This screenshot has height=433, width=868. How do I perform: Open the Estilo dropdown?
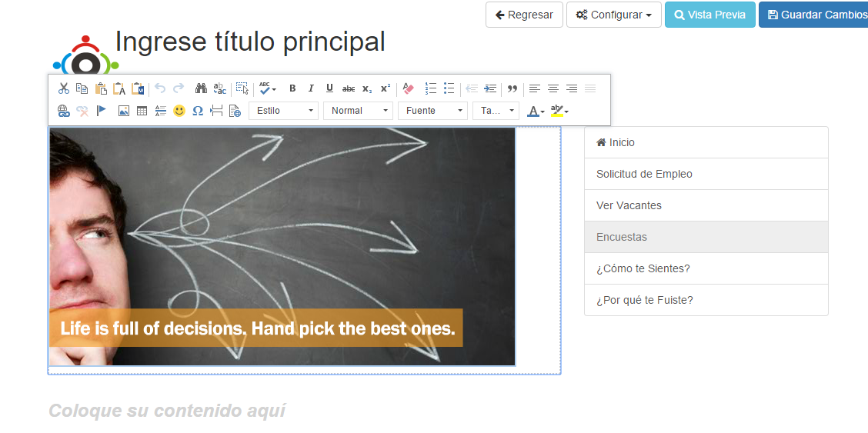pos(283,111)
